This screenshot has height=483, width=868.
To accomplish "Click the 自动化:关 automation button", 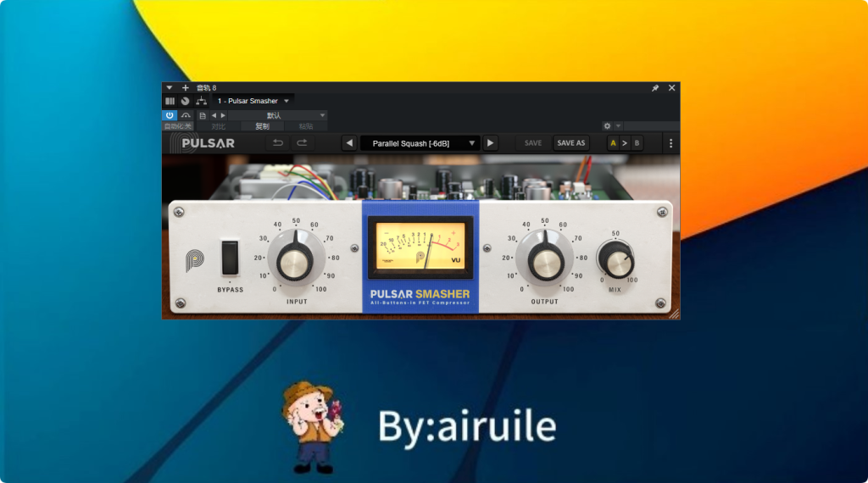I will point(178,126).
